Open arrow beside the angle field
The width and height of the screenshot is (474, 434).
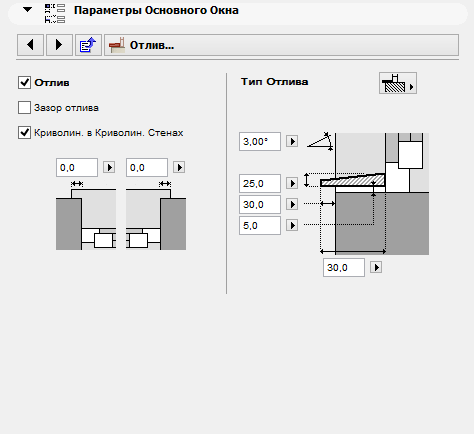pos(292,141)
